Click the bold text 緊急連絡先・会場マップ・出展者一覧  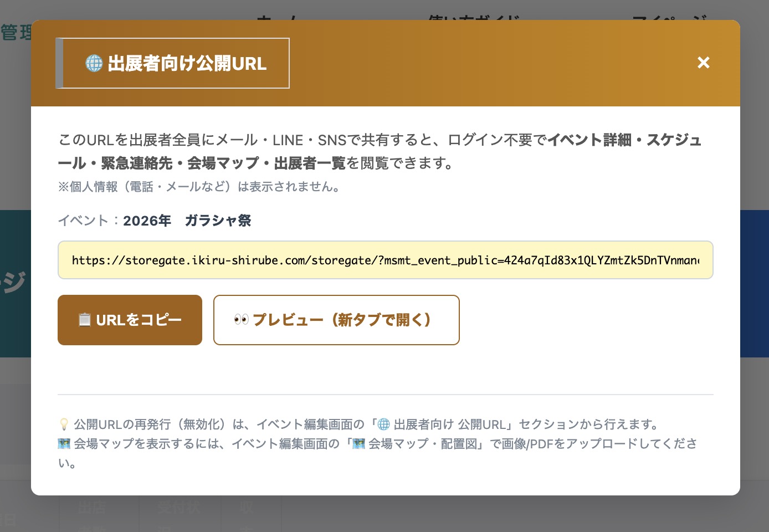pos(223,163)
